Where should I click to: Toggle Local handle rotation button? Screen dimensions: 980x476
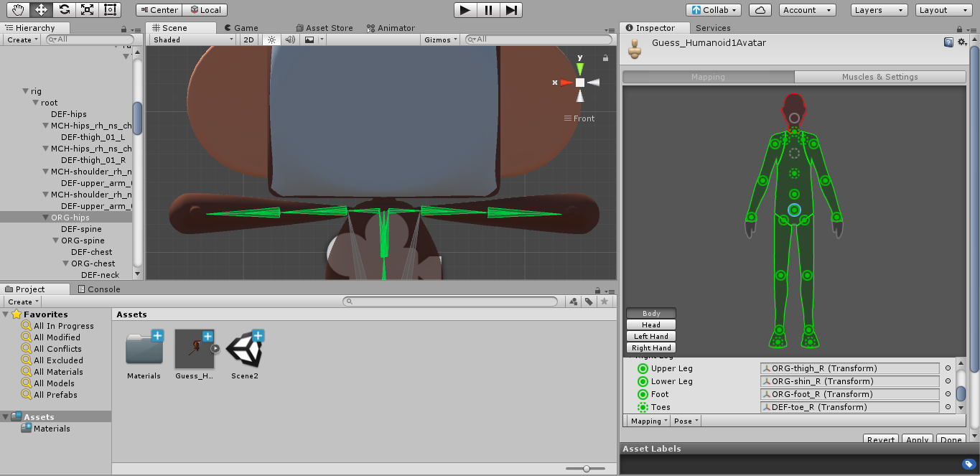(x=205, y=10)
